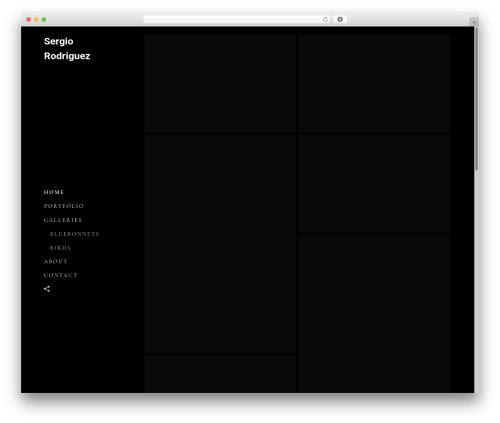Viewport: 500px width, 423px height.
Task: Minimize window using yellow button
Action: pyautogui.click(x=36, y=19)
